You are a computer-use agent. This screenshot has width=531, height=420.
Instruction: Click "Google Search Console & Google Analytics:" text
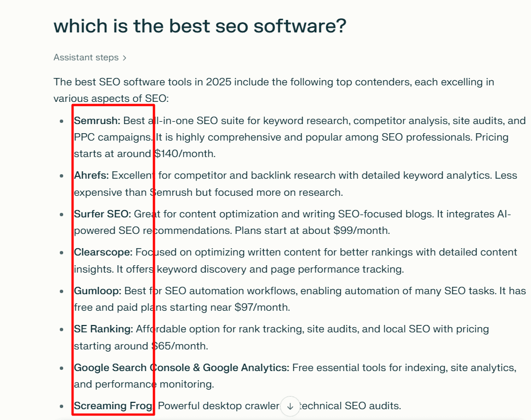pyautogui.click(x=182, y=368)
